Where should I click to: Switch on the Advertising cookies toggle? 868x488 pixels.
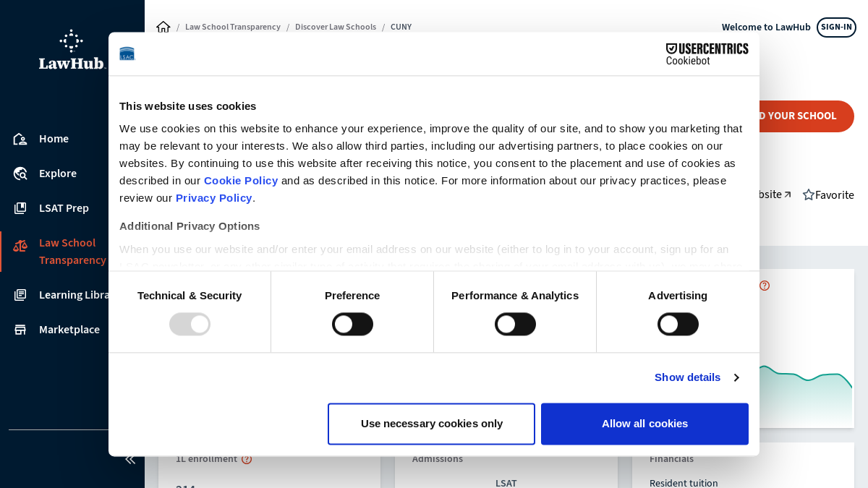[678, 324]
